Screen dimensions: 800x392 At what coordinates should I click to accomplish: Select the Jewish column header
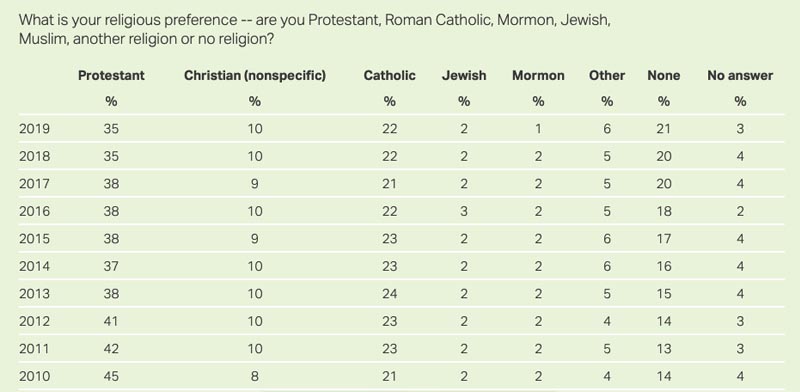[x=464, y=76]
